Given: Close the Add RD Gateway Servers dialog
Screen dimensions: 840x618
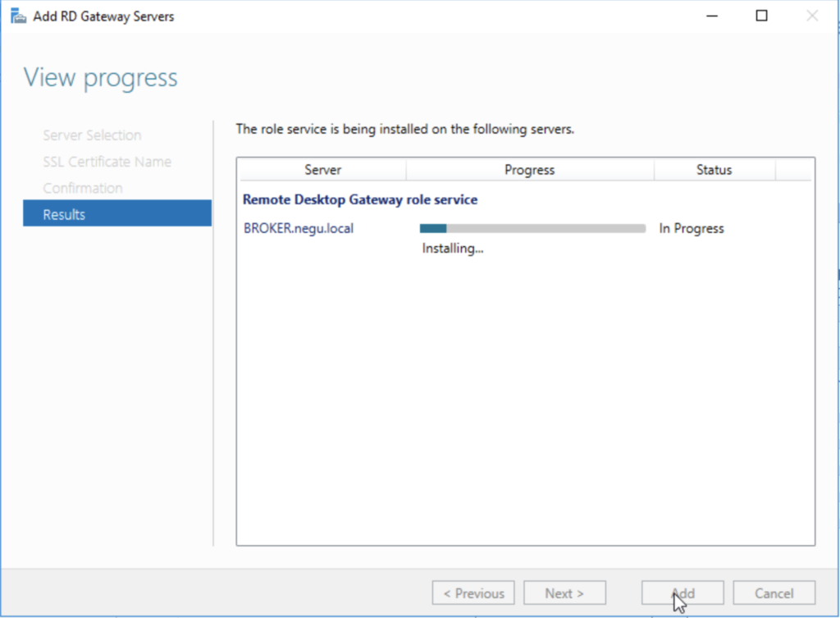Looking at the screenshot, I should coord(812,16).
